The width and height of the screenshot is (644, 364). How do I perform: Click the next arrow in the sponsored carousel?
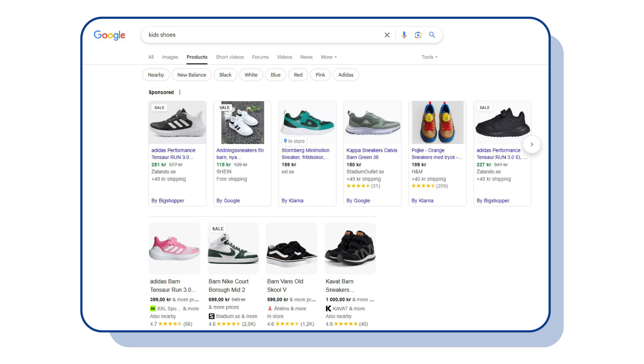click(x=532, y=144)
